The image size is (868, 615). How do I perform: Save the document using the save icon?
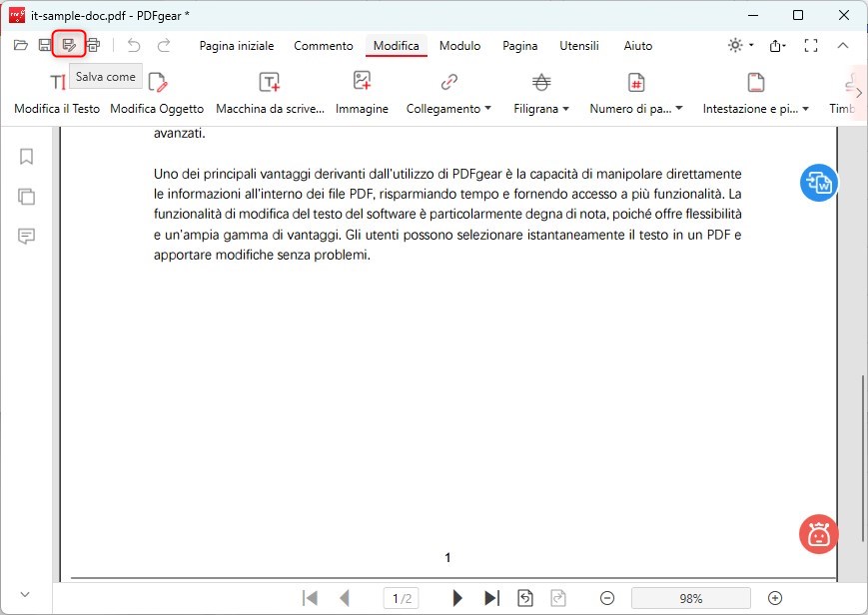(x=44, y=44)
